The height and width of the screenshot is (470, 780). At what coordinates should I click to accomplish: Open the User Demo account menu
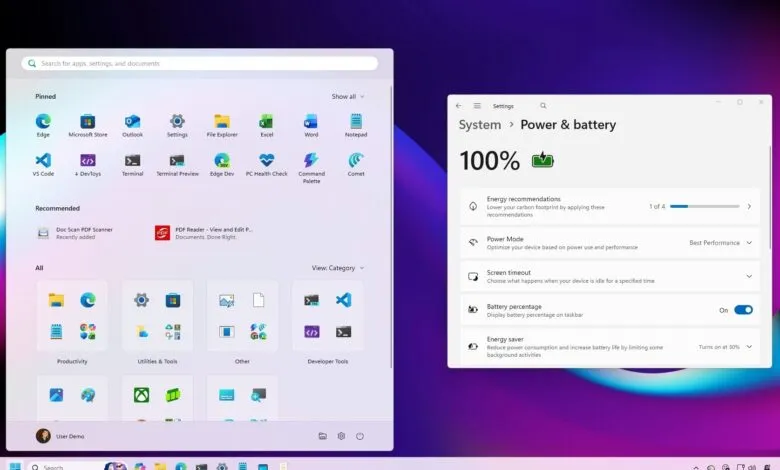pos(60,436)
